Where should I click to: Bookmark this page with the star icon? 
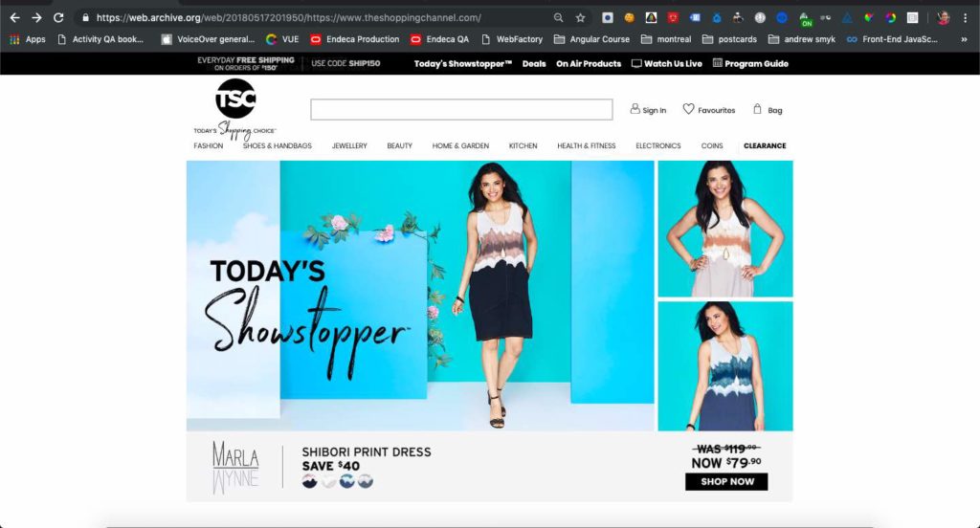click(581, 18)
